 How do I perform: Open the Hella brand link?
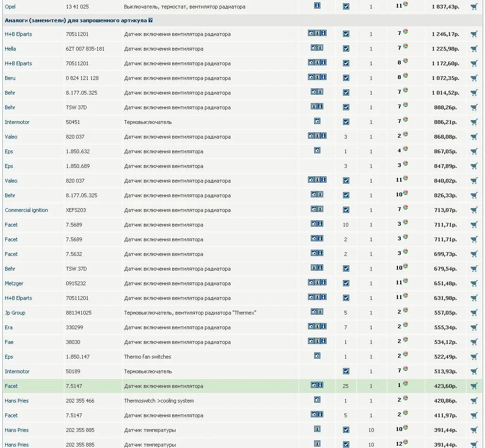click(x=10, y=49)
